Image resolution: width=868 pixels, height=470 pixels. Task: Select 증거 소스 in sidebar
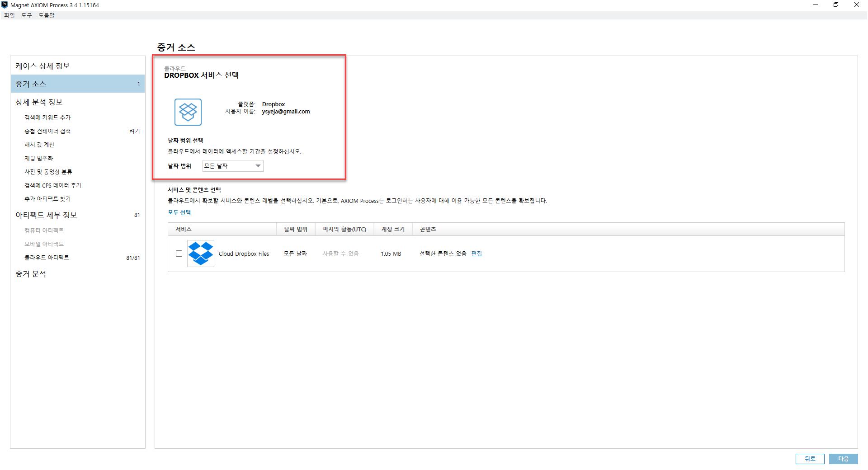point(78,84)
